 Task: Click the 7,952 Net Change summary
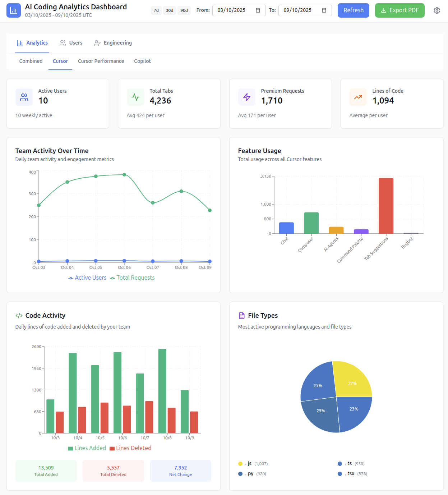coord(181,471)
